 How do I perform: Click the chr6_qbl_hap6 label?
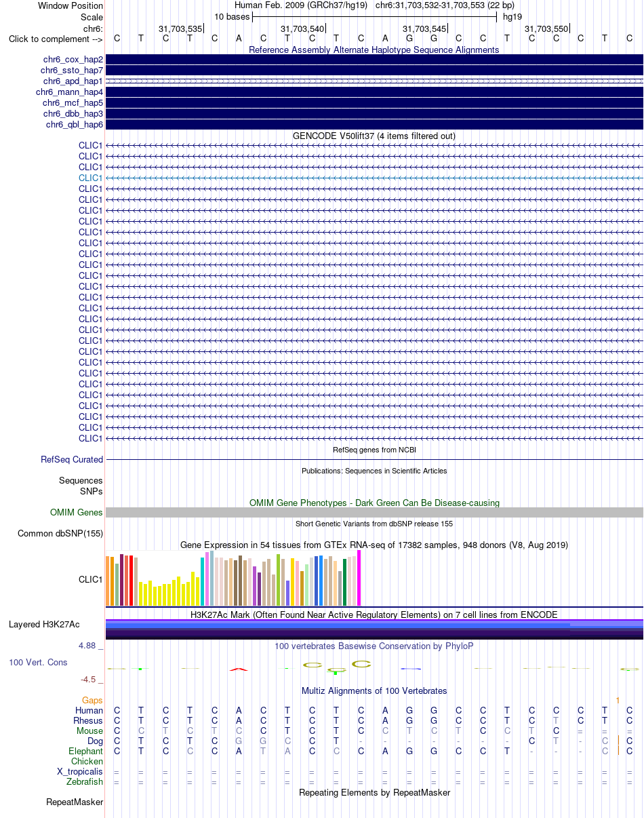75,125
